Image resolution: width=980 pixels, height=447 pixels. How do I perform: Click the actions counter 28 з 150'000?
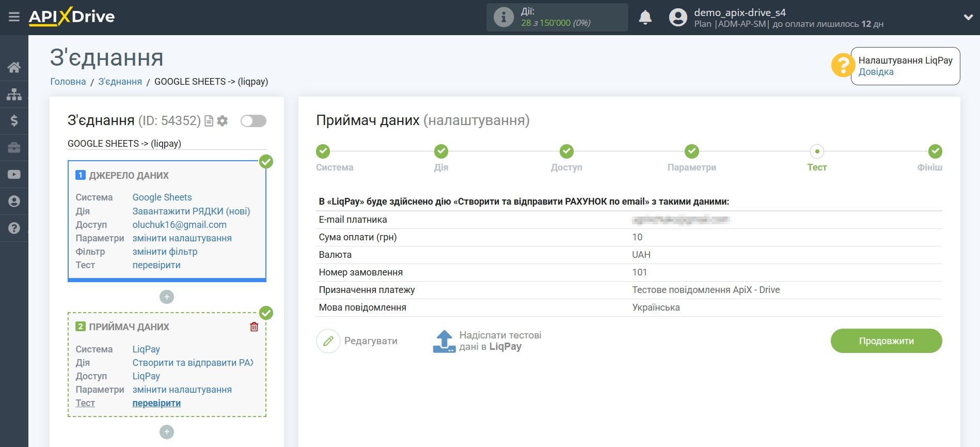pyautogui.click(x=556, y=23)
